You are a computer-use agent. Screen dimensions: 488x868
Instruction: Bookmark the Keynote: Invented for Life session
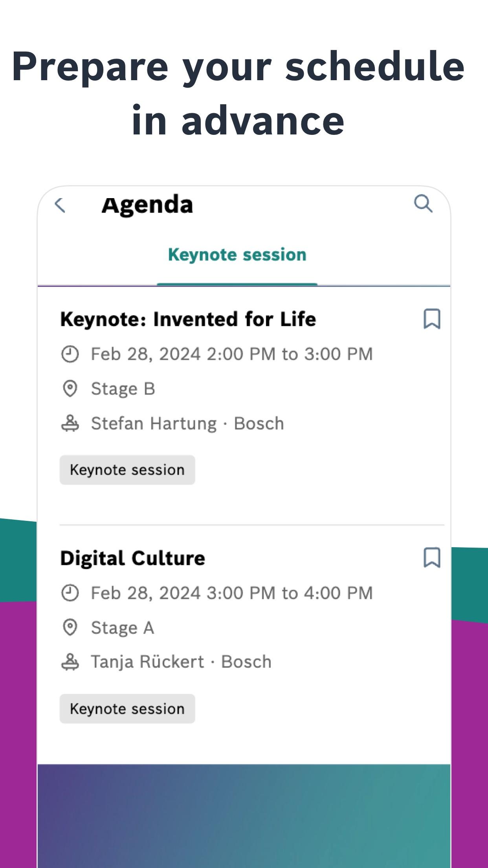[x=432, y=319]
